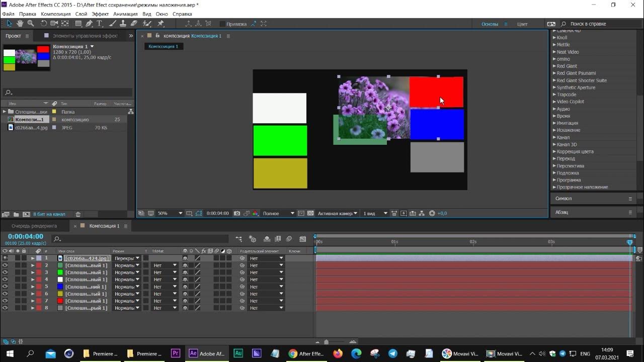This screenshot has height=362, width=644.
Task: Click the Region of Interest icon
Action: tap(301, 213)
